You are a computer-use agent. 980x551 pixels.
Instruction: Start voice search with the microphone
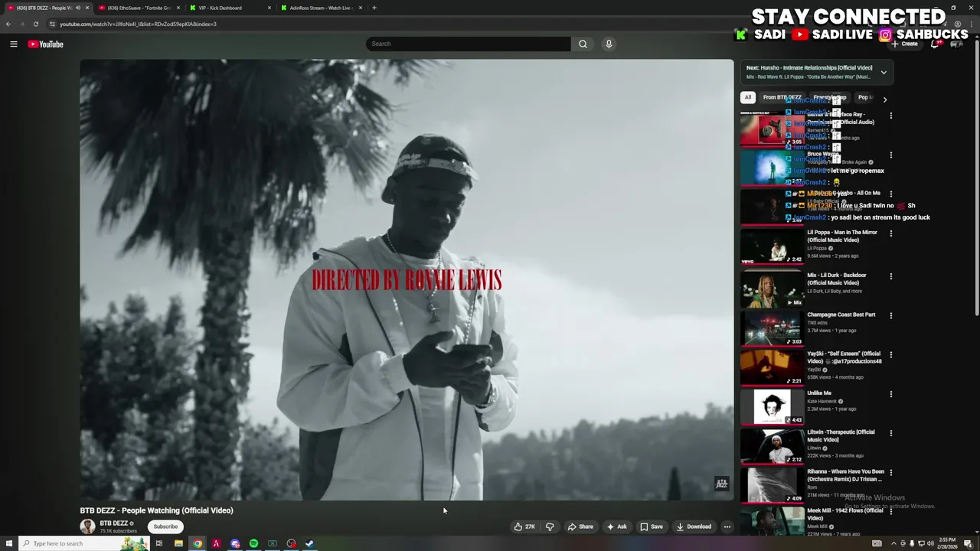609,44
